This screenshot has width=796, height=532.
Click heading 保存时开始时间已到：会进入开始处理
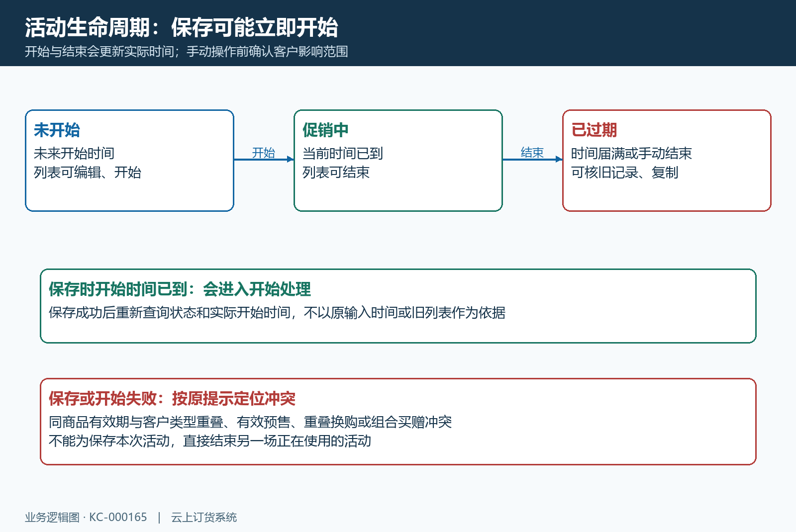click(x=180, y=289)
